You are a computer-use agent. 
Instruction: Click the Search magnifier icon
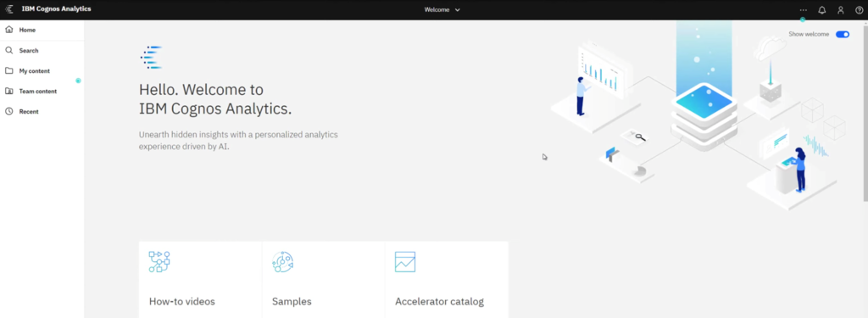8,50
